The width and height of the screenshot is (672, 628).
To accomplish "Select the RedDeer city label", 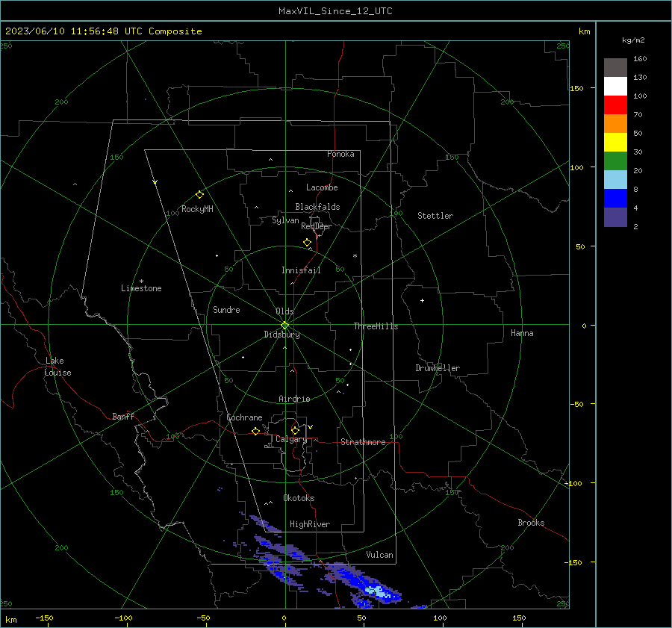I will (x=317, y=226).
